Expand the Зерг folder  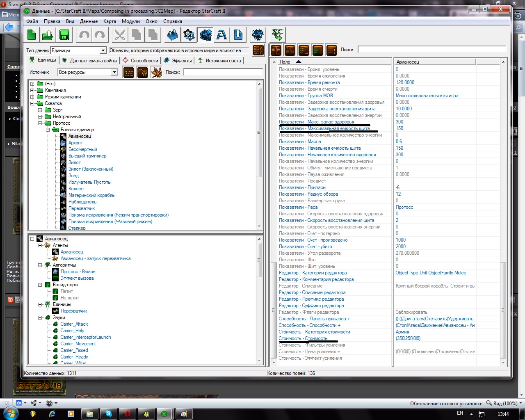coord(40,110)
